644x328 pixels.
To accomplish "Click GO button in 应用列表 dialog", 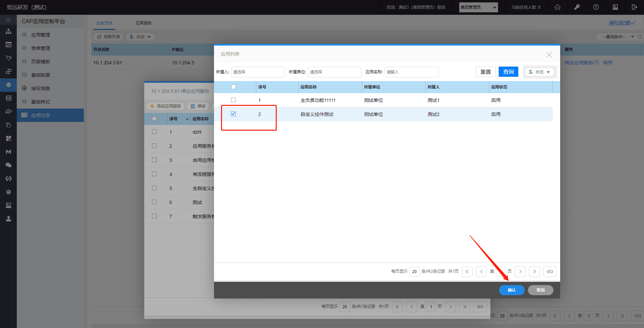I will 550,272.
